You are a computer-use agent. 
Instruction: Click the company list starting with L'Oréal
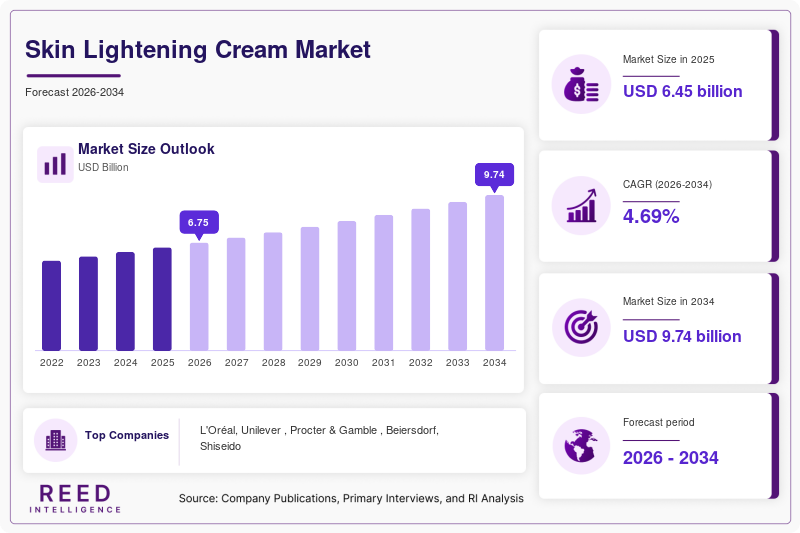(319, 438)
